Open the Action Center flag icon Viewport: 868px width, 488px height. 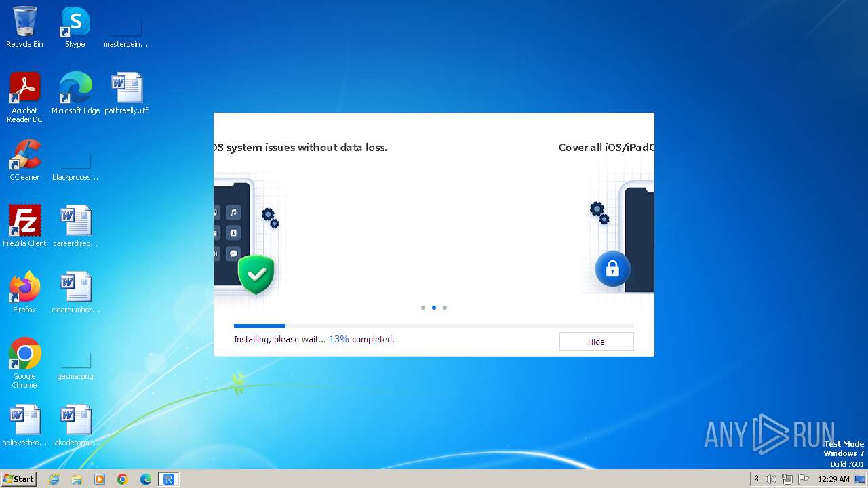click(804, 479)
